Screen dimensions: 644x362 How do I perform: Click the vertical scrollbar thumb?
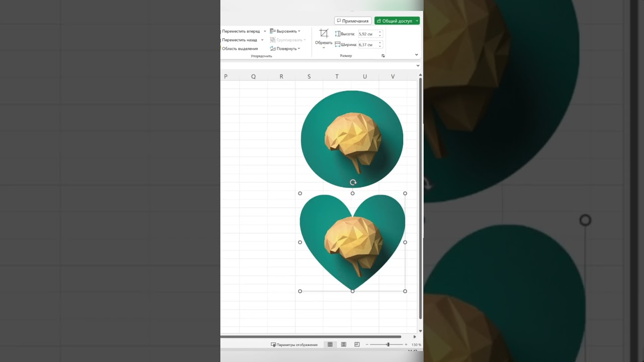click(x=421, y=198)
